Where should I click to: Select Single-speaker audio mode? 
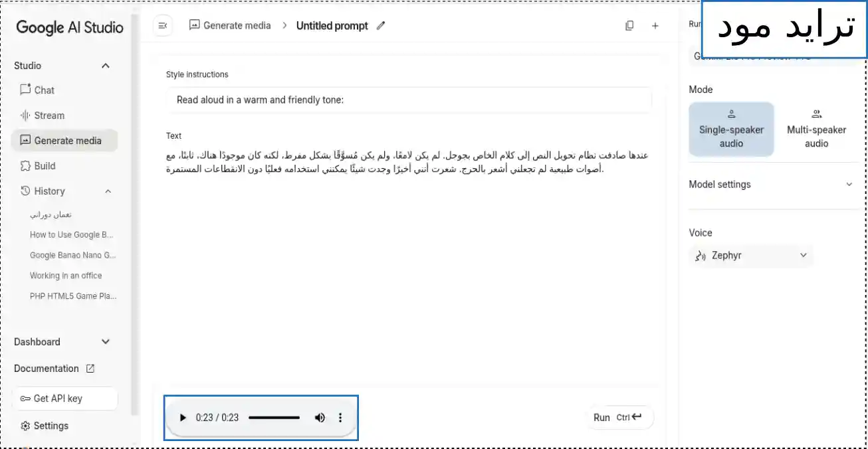(731, 129)
